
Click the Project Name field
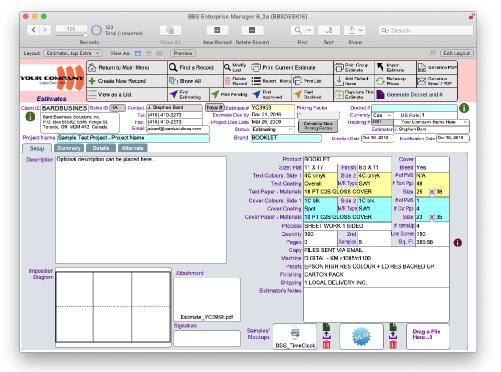coord(133,138)
